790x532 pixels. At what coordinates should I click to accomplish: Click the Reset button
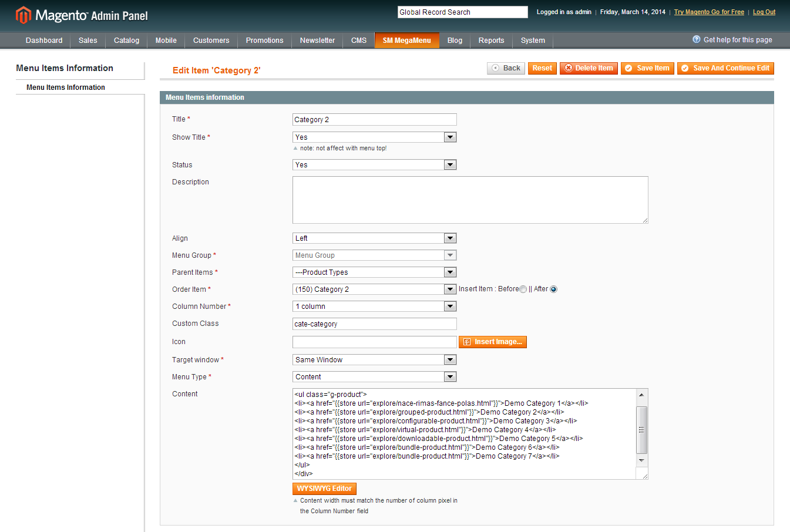coord(542,68)
